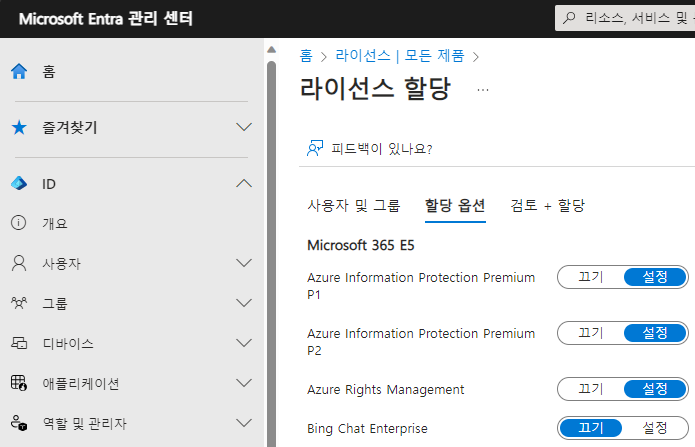695x447 pixels.
Task: Click the 라이선스 할당 page title
Action: tap(375, 88)
